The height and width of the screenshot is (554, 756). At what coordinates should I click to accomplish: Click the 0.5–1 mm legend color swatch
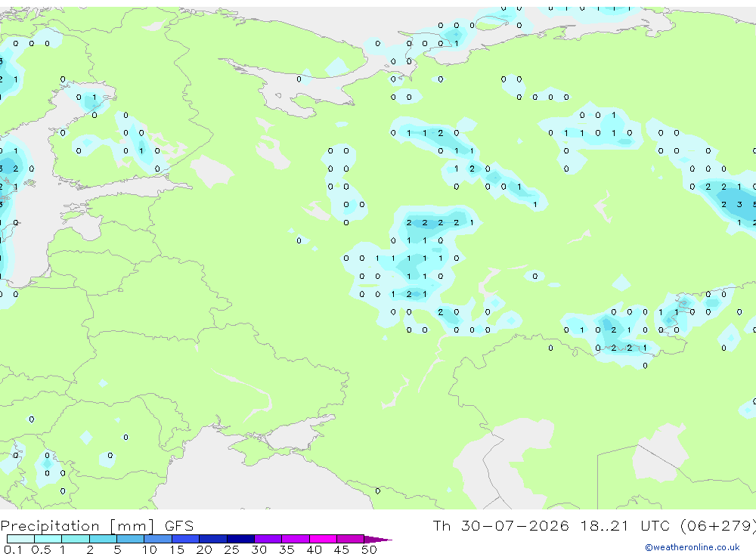click(x=48, y=539)
